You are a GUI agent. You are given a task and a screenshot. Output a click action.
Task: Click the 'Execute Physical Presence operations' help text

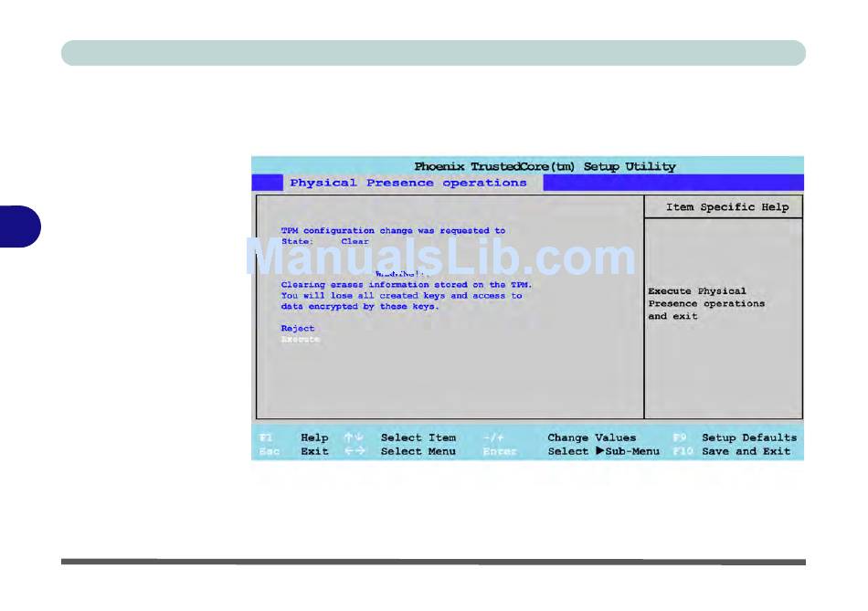pyautogui.click(x=706, y=303)
